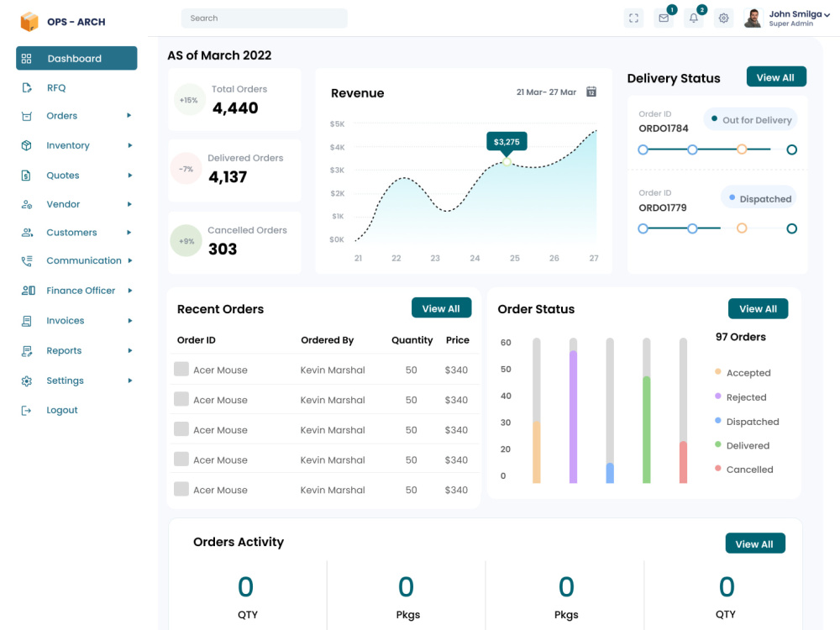Screen dimensions: 840x630
Task: Open the Customers menu item
Action: (x=71, y=233)
